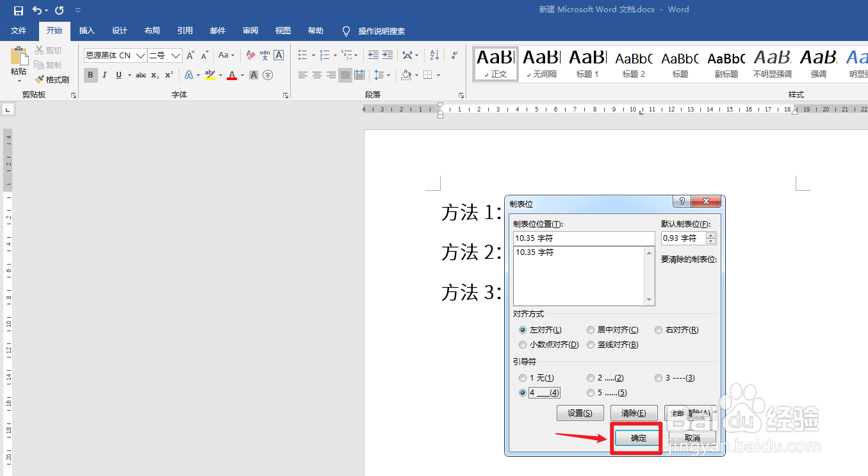Clear all formatting with eraser icon
The width and height of the screenshot is (868, 476).
tap(250, 56)
